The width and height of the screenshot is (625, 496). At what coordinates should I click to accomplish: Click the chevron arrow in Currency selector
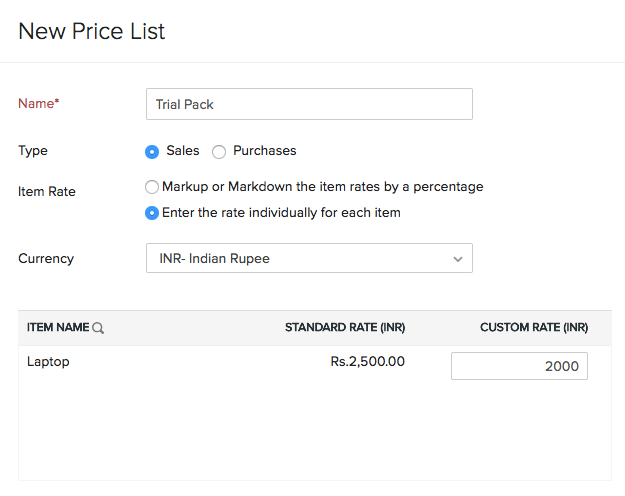(x=458, y=259)
